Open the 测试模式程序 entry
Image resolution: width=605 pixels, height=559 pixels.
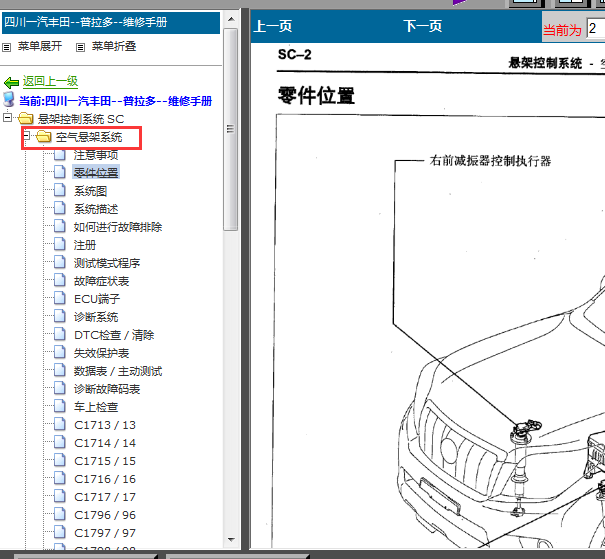(x=107, y=263)
